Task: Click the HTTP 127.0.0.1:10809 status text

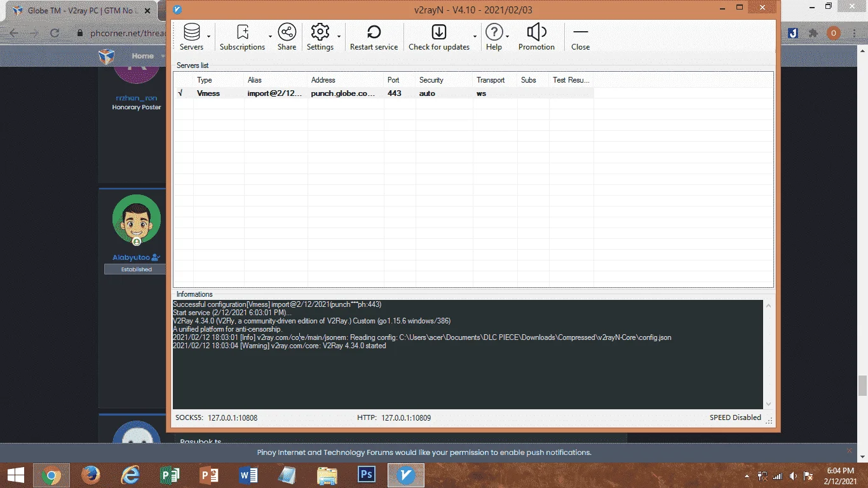Action: coord(394,418)
